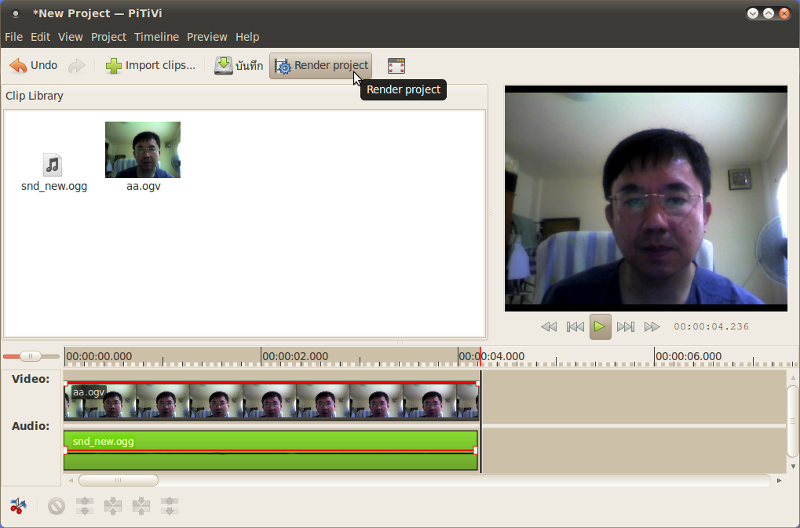This screenshot has height=528, width=800.
Task: Click the Render project button
Action: (x=320, y=65)
